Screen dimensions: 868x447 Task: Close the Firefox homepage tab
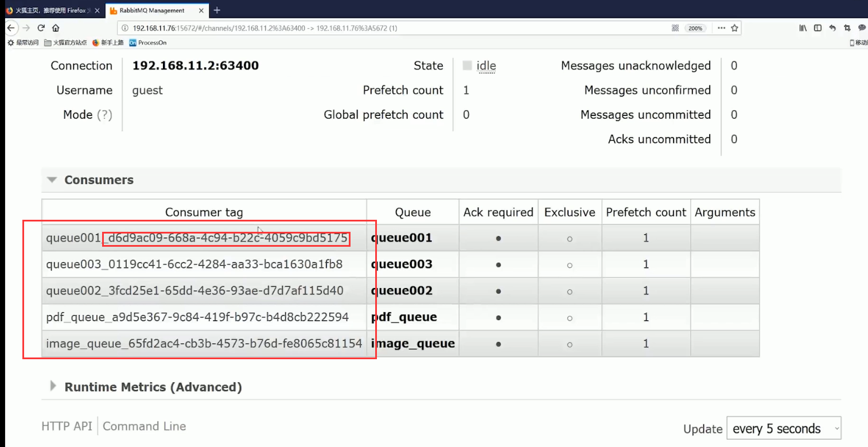(97, 10)
